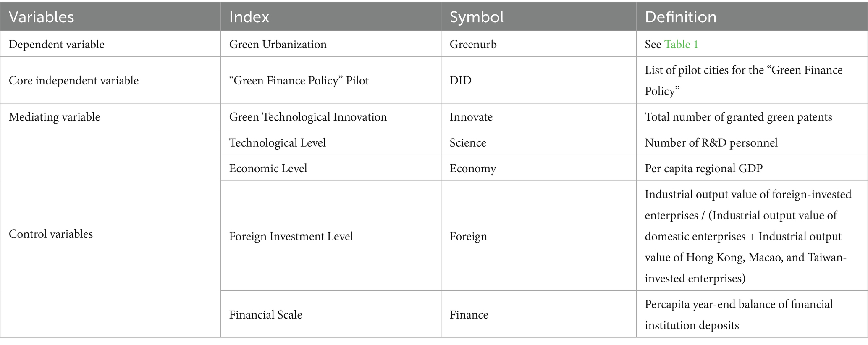Click the Variables column header

tap(41, 17)
